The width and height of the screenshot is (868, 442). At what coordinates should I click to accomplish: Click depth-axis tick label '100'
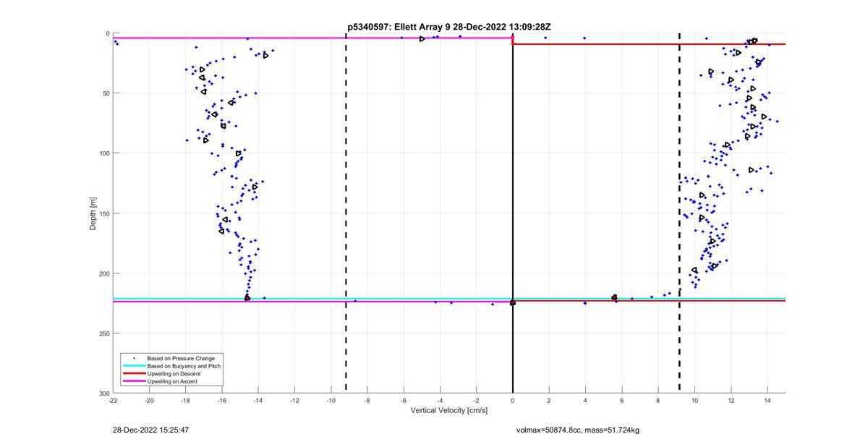[x=105, y=153]
